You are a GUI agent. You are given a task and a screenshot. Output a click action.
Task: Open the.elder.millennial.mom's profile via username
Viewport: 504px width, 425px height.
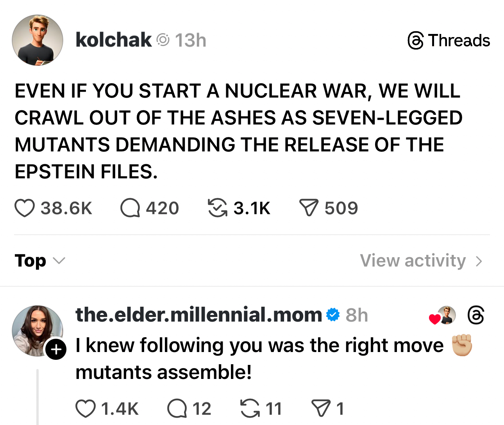pyautogui.click(x=198, y=315)
